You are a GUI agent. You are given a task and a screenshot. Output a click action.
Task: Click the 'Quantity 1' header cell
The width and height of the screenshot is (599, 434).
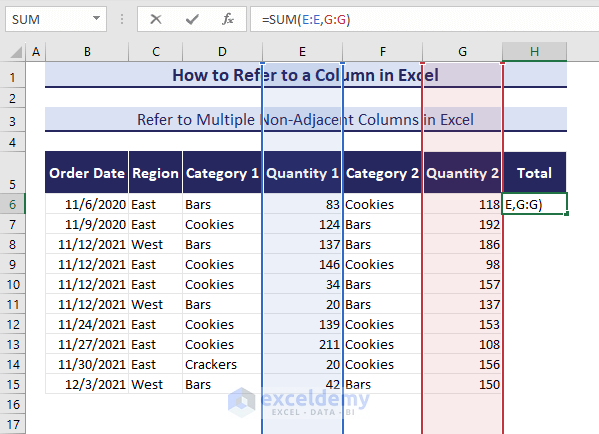click(x=302, y=173)
